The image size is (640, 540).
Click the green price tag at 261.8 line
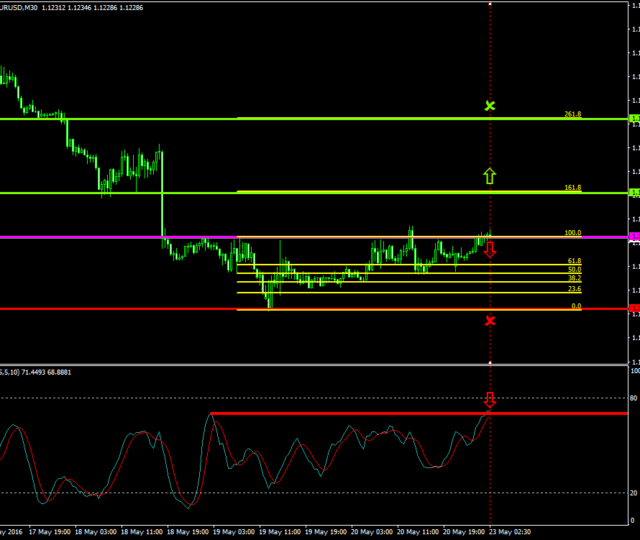(634, 119)
